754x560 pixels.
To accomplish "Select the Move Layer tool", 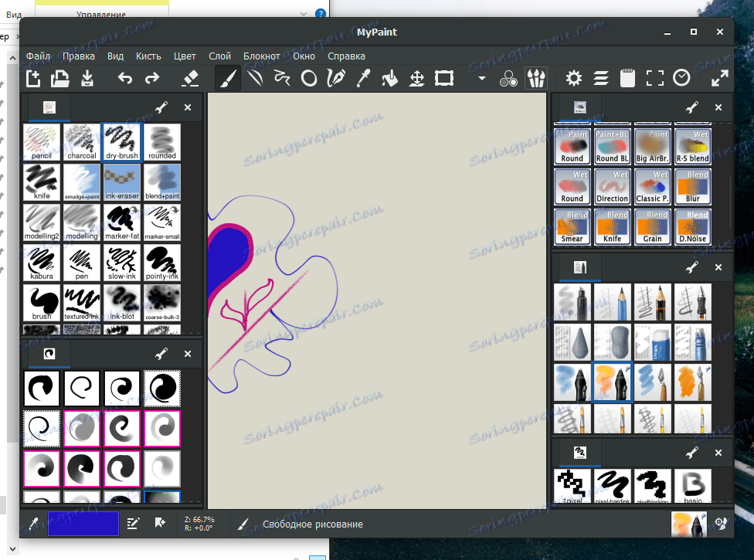I will [417, 77].
